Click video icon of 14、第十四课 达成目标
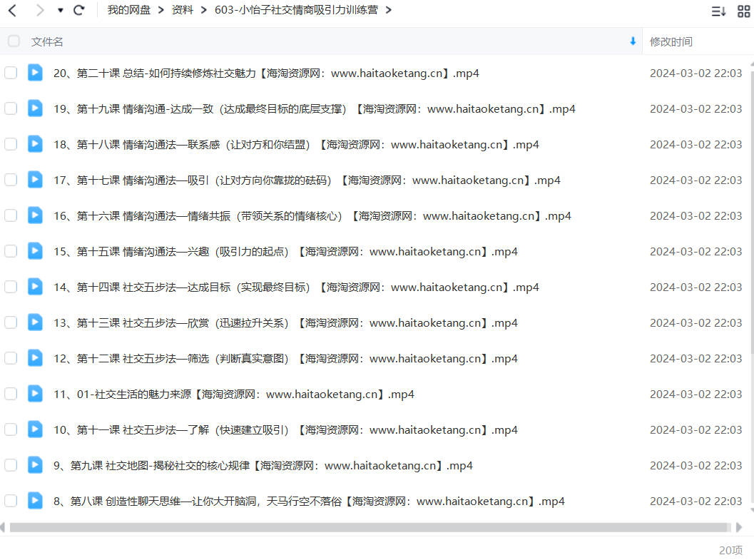 (x=35, y=287)
